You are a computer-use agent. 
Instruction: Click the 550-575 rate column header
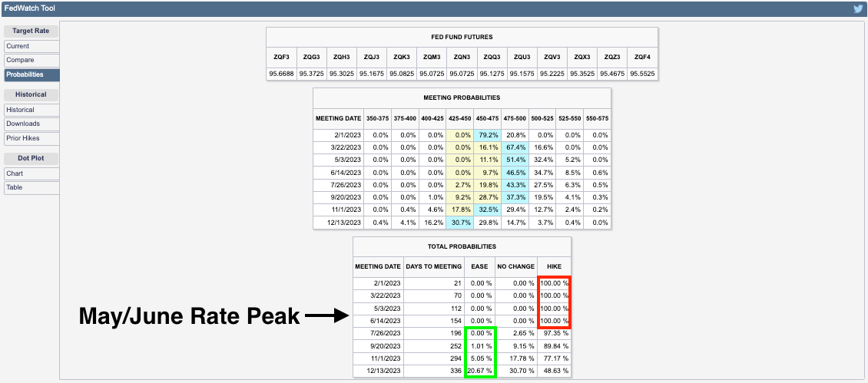(597, 118)
